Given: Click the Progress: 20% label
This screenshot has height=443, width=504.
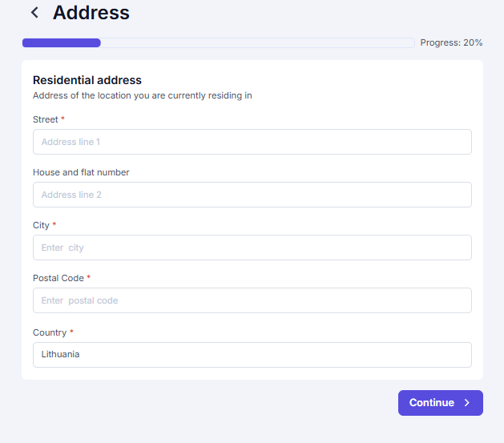Looking at the screenshot, I should 451,42.
